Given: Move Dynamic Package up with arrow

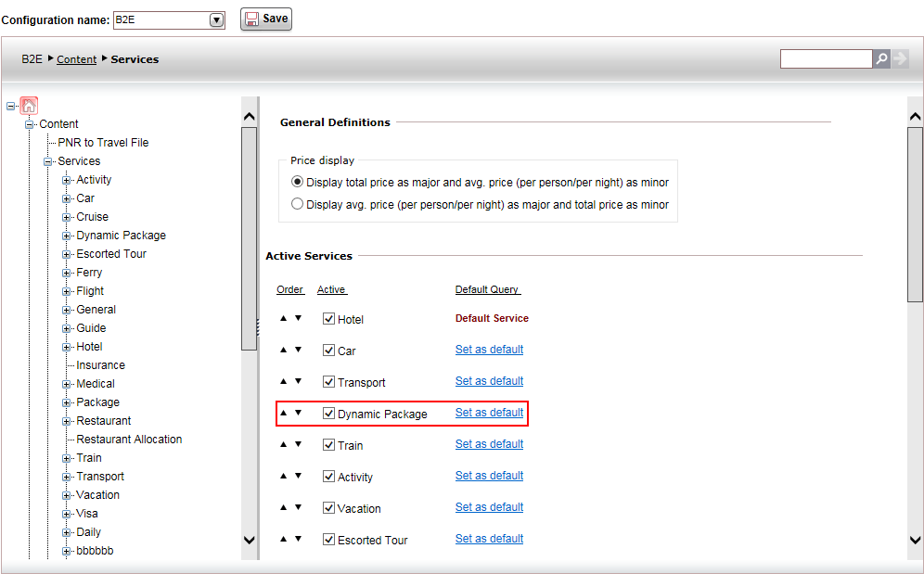Looking at the screenshot, I should pyautogui.click(x=284, y=413).
